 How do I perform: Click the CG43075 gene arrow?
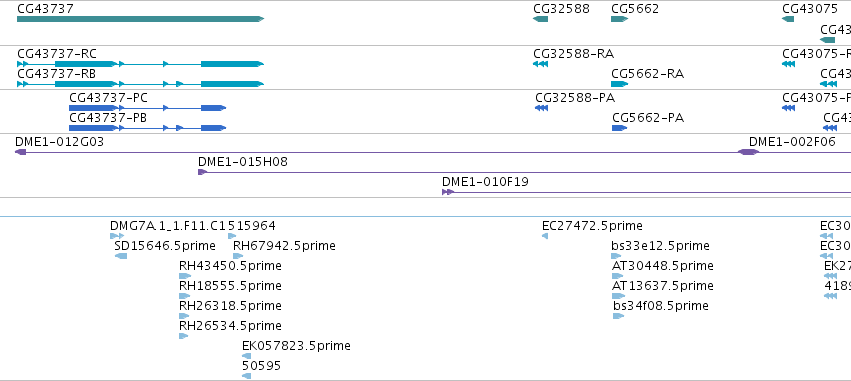788,19
